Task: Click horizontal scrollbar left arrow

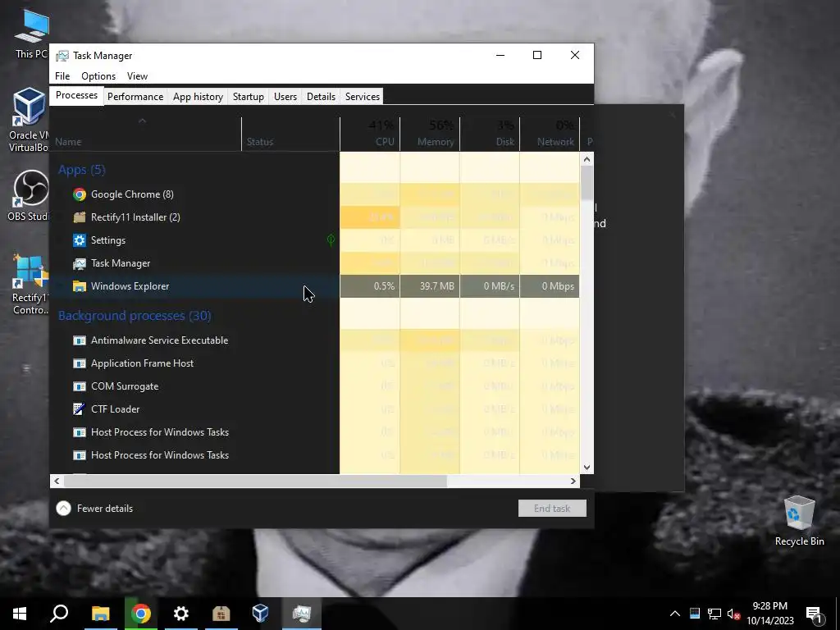Action: coord(57,481)
